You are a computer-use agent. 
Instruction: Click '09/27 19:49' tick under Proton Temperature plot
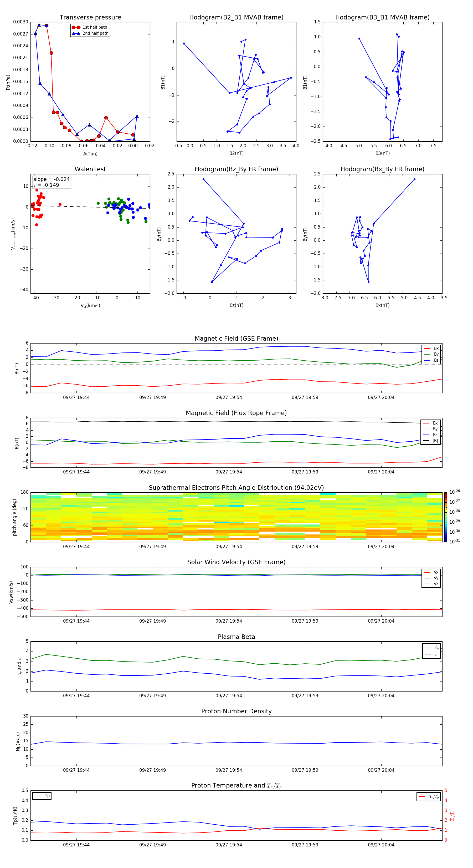152,845
